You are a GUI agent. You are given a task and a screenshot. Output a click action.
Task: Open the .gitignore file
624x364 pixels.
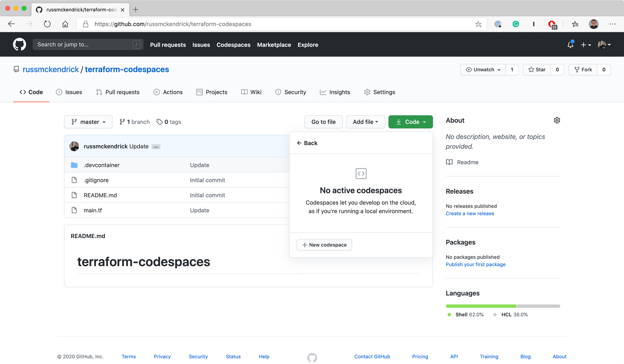[x=96, y=180]
